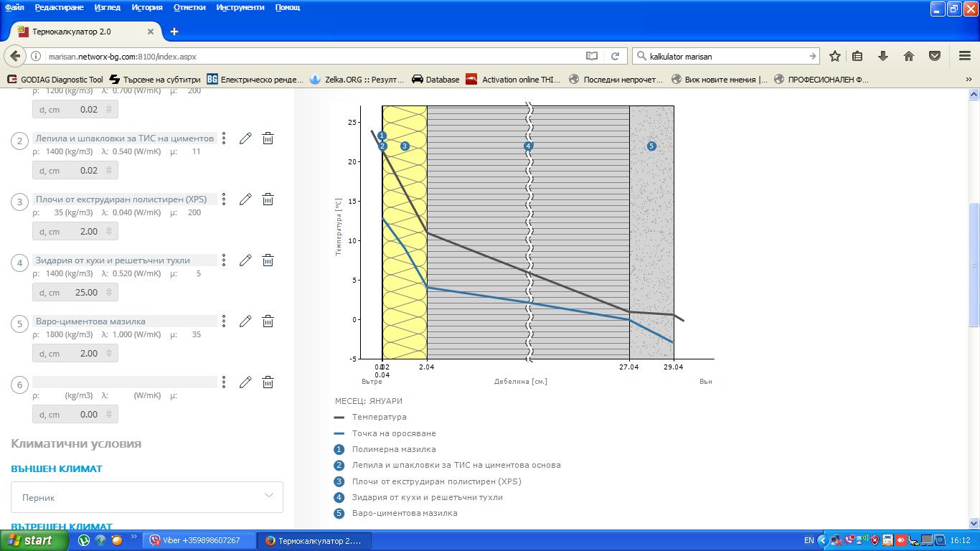
Task: Edit the XPS polystyrene layer with pencil icon
Action: 245,199
